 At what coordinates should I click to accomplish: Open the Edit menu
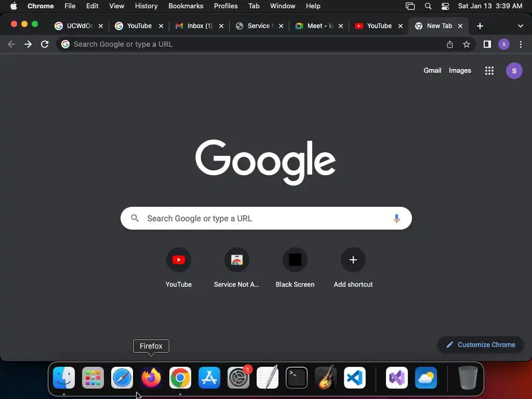click(x=92, y=6)
